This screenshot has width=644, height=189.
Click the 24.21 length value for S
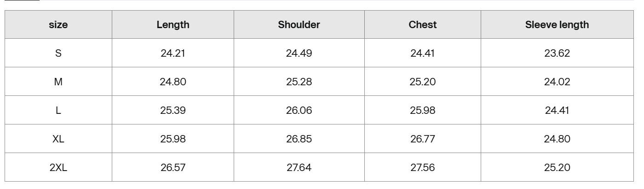[173, 53]
